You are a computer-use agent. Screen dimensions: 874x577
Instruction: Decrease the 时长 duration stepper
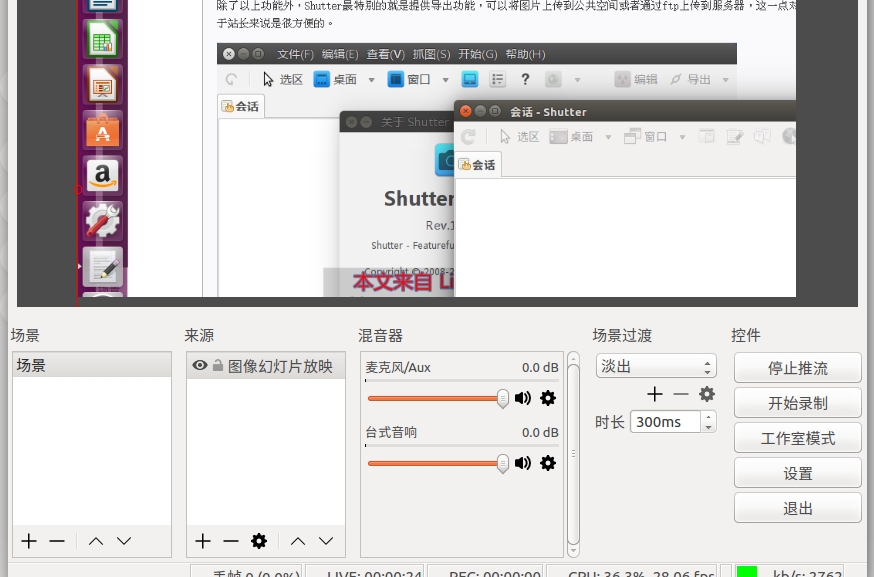[708, 427]
